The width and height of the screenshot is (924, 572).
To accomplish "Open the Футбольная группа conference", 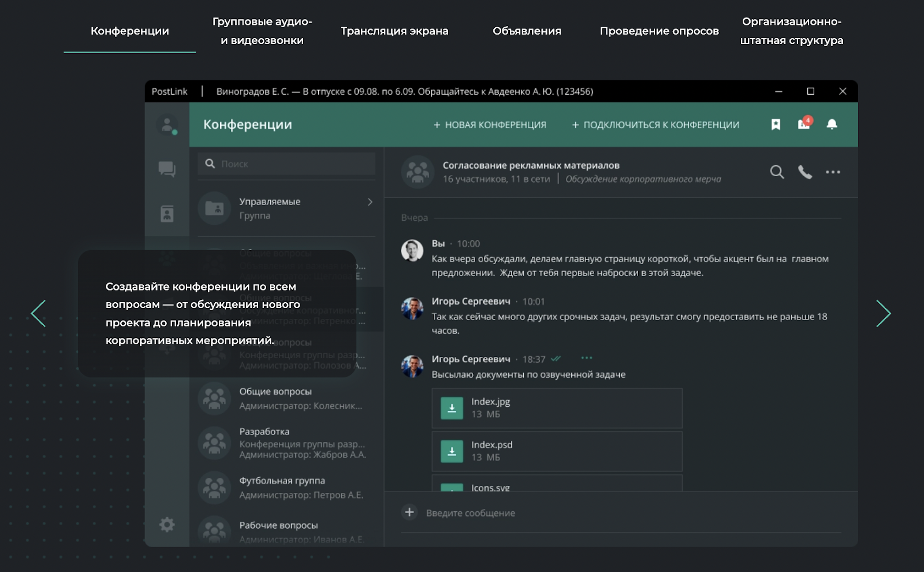I will 286,488.
